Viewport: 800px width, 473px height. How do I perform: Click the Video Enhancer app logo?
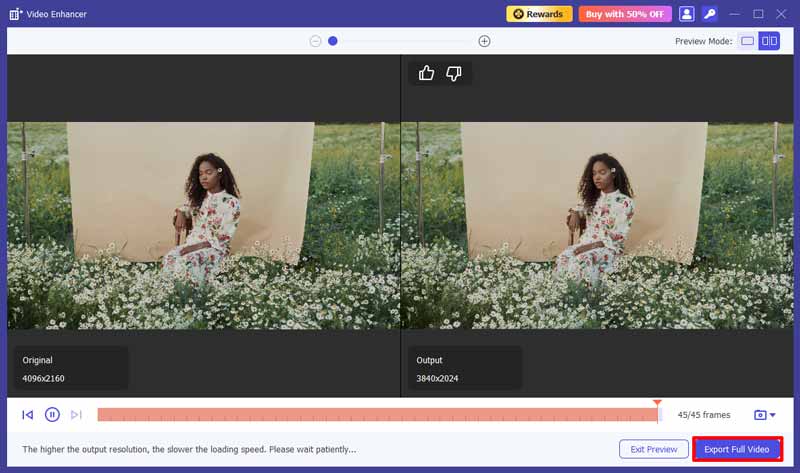point(16,14)
